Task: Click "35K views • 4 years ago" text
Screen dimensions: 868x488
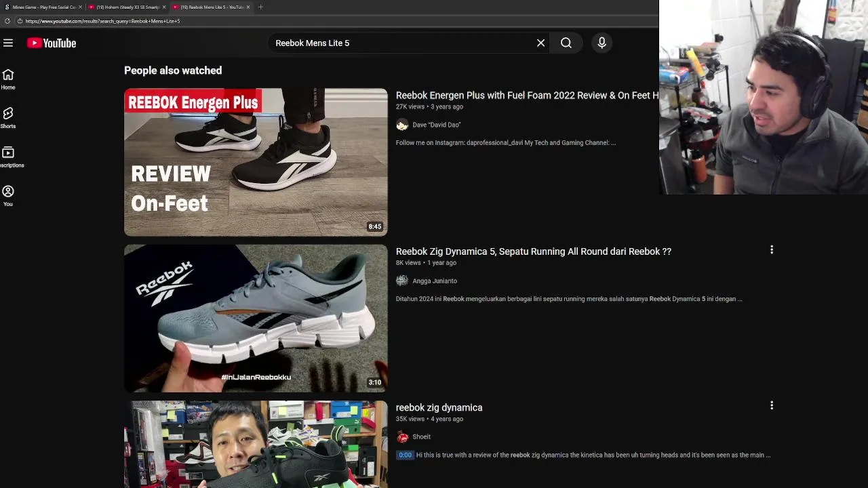Action: coord(429,419)
